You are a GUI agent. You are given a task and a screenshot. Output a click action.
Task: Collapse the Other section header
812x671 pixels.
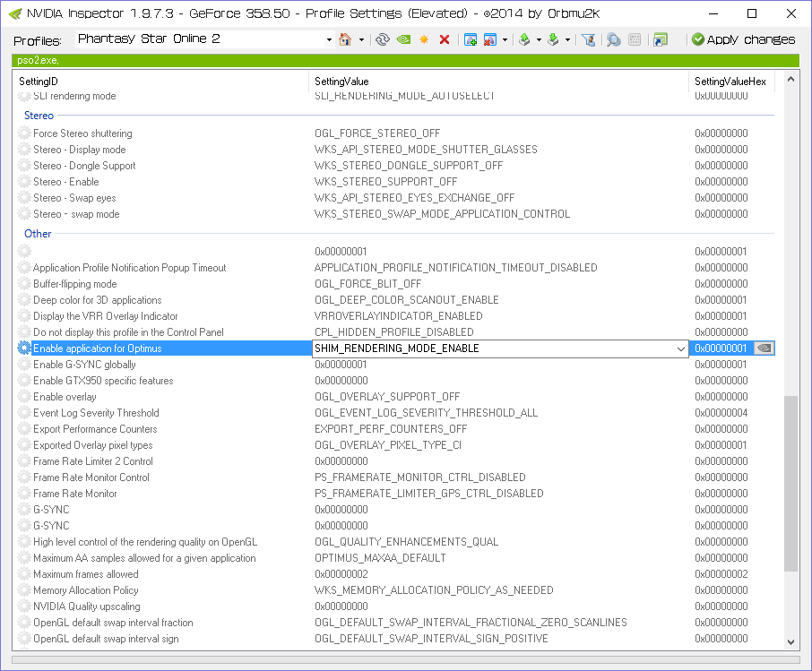[x=38, y=234]
